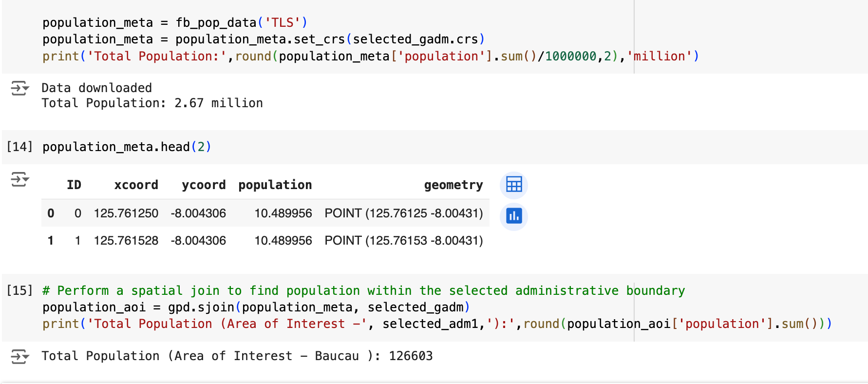Viewport: 868px width, 384px height.
Task: Click the convert to interactive table icon
Action: [x=514, y=185]
